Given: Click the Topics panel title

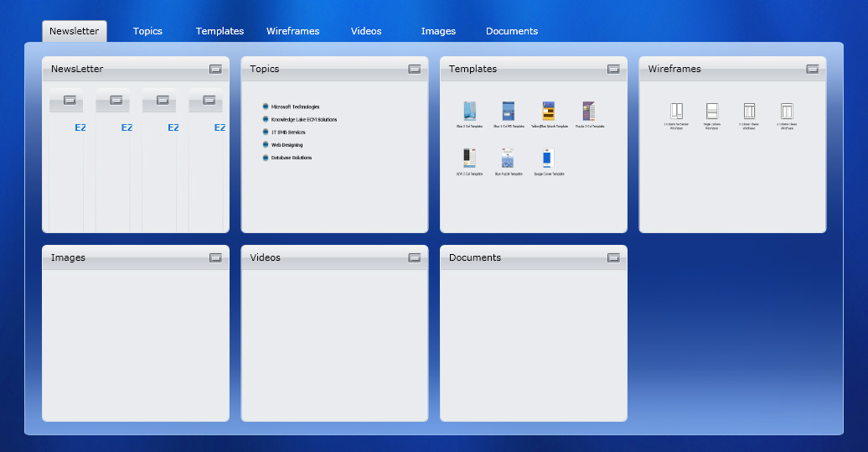Looking at the screenshot, I should 265,70.
